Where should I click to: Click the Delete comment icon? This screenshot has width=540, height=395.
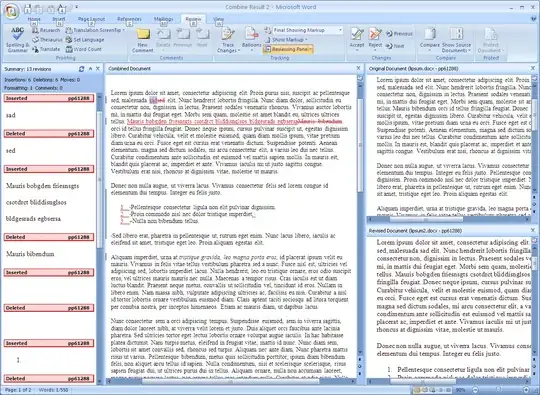point(163,34)
